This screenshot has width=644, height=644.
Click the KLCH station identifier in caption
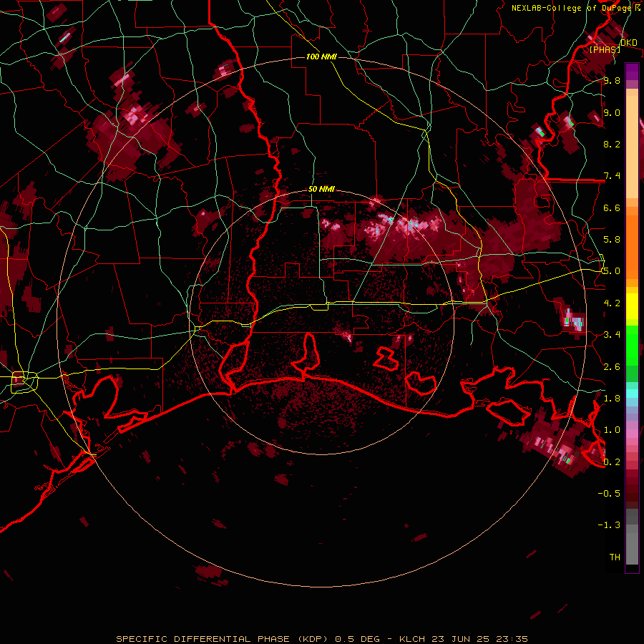(x=412, y=639)
